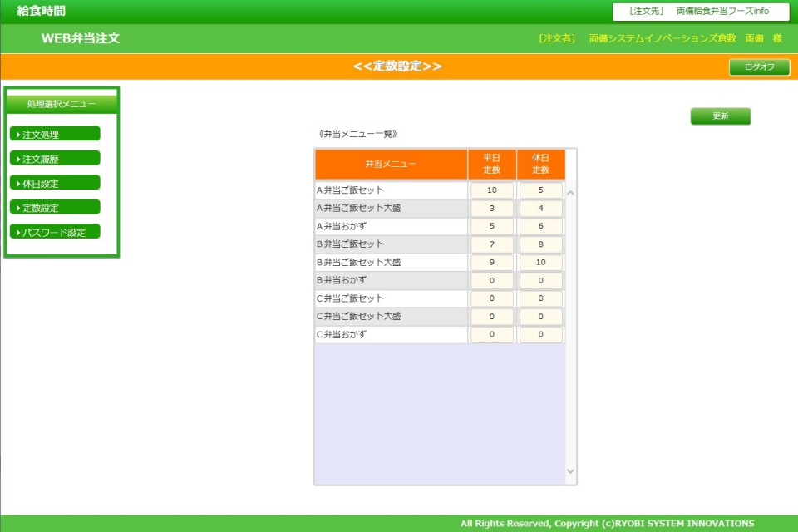Select 平日定数 field for A弁当おかず
Image resolution: width=798 pixels, height=532 pixels.
(491, 226)
